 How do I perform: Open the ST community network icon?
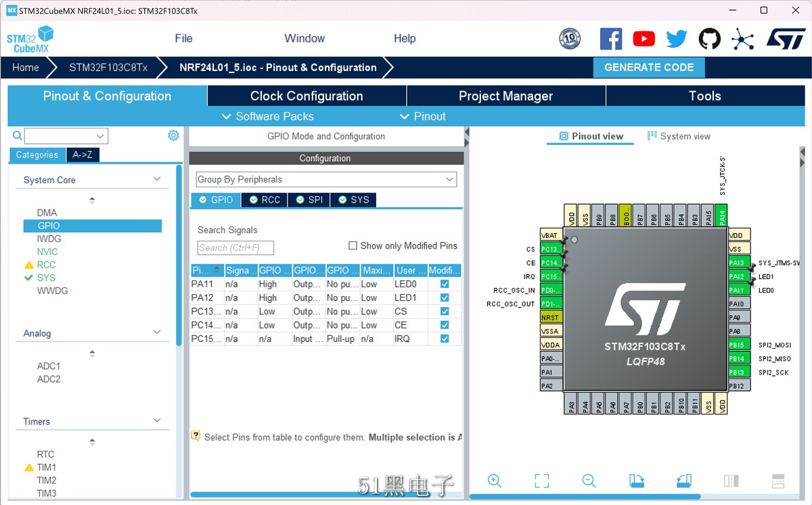point(742,39)
